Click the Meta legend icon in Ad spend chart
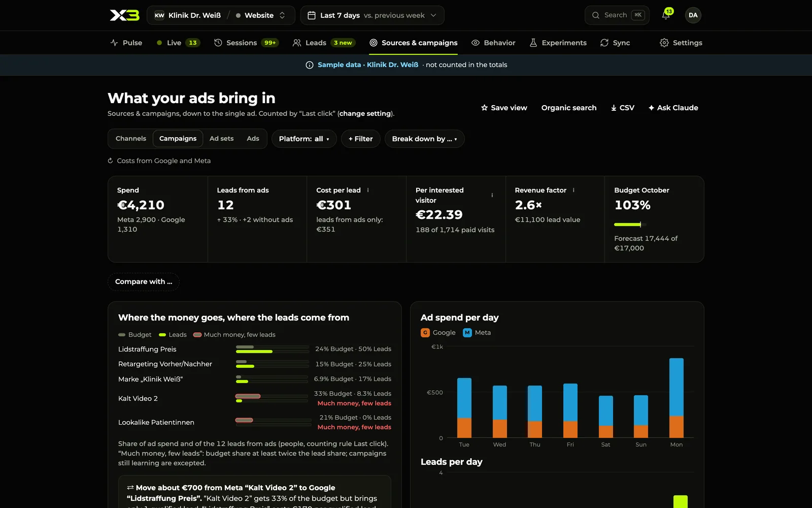812x508 pixels. point(467,333)
